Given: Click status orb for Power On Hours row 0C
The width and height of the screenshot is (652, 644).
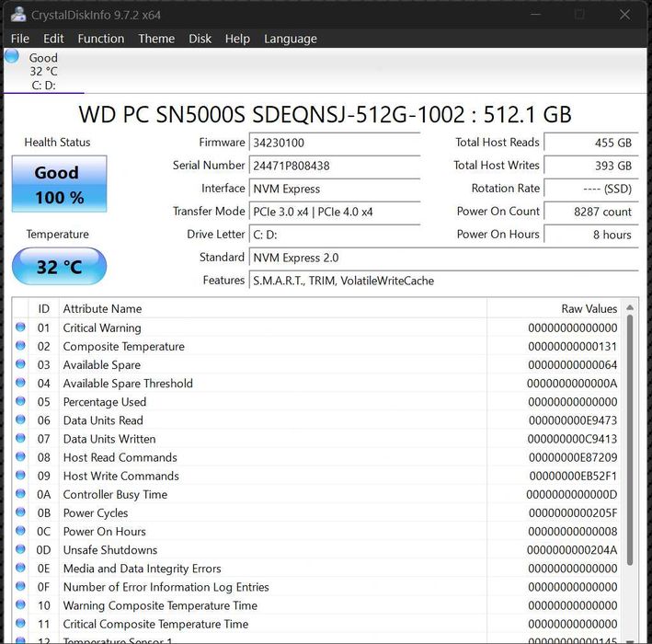Looking at the screenshot, I should pos(20,531).
